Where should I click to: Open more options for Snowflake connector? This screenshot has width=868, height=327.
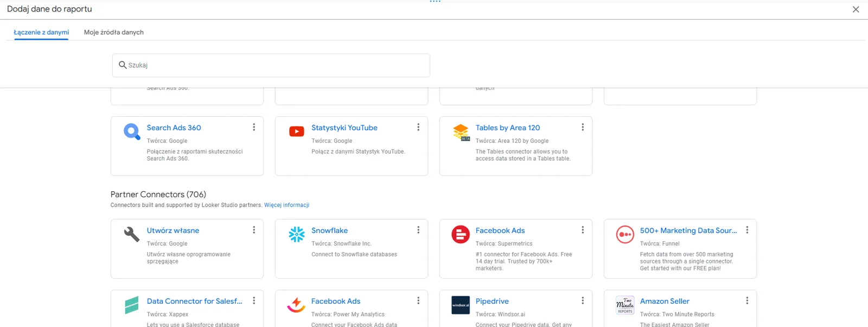click(x=418, y=230)
